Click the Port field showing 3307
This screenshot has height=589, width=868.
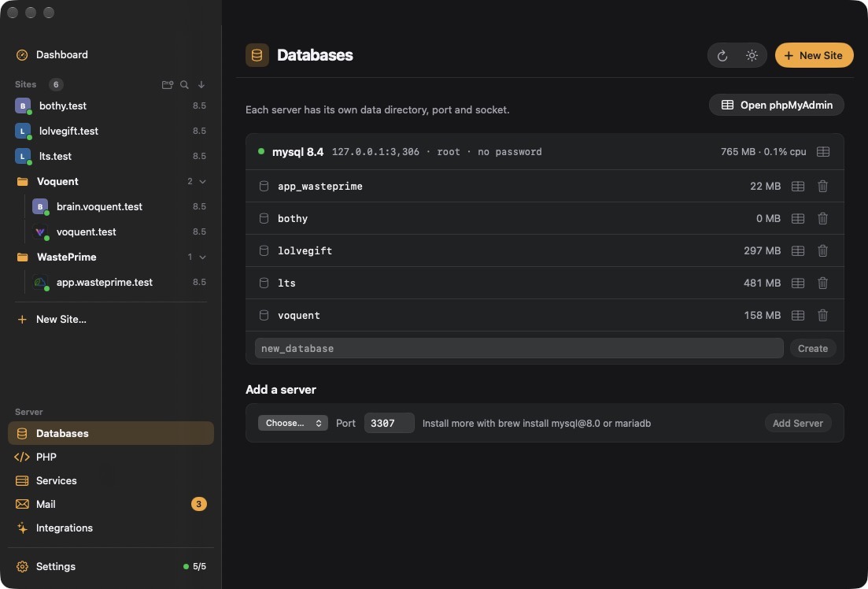click(390, 423)
